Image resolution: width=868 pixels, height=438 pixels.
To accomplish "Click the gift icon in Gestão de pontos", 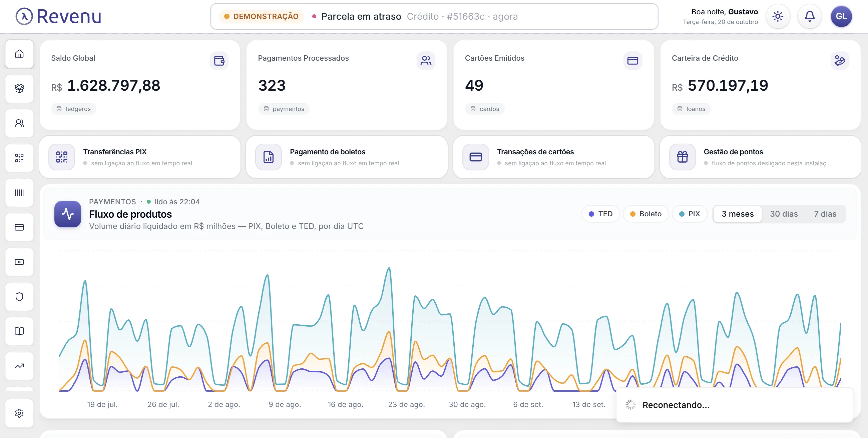I will click(x=682, y=157).
